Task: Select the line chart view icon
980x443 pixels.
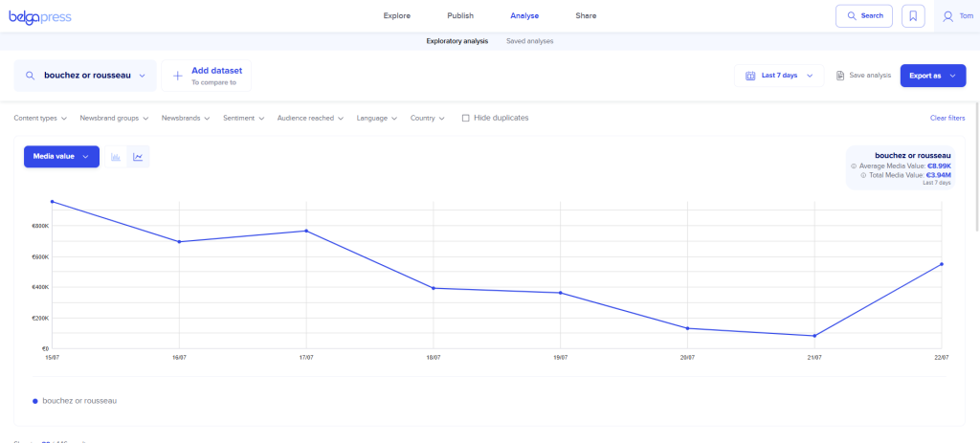Action: point(138,157)
